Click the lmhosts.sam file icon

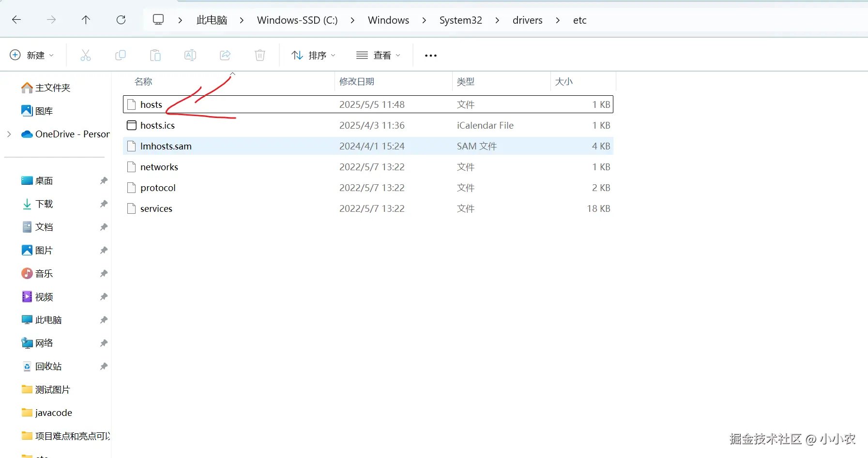pyautogui.click(x=132, y=146)
